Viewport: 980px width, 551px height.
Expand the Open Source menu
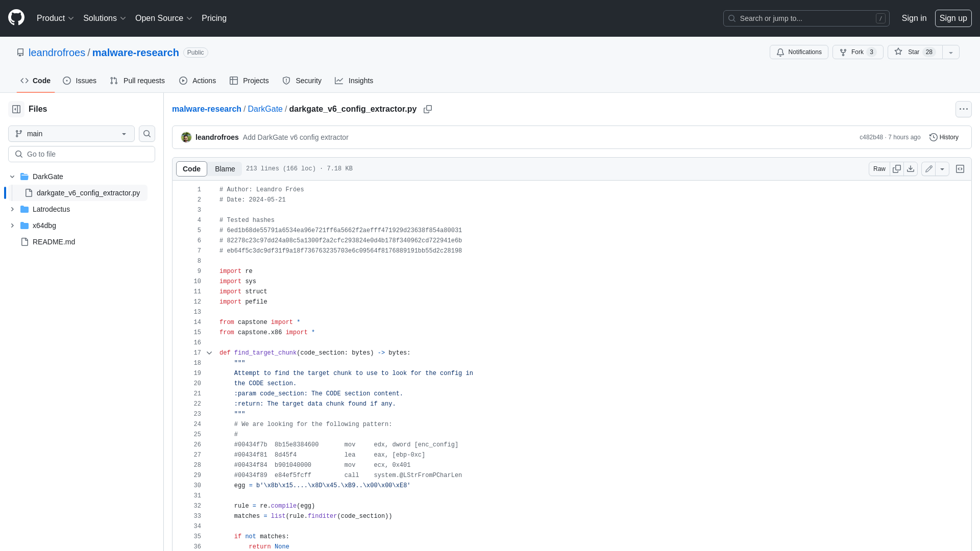pyautogui.click(x=163, y=18)
